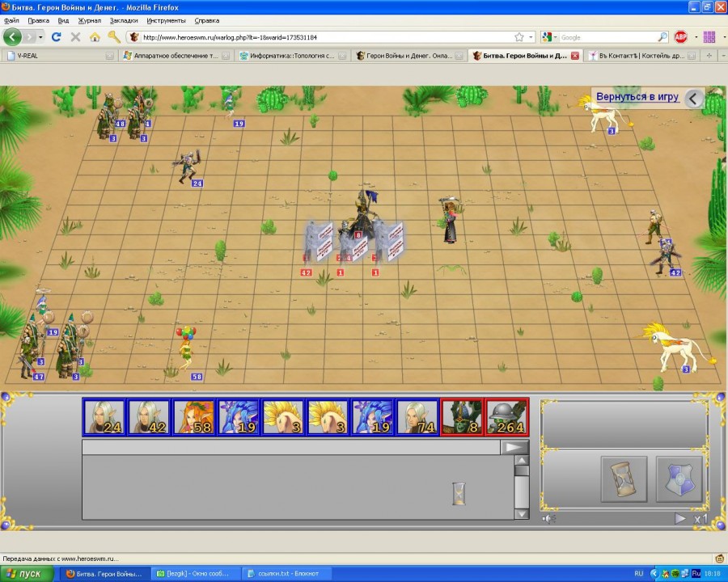Open the Справка menu
This screenshot has height=582, width=728.
pyautogui.click(x=206, y=20)
